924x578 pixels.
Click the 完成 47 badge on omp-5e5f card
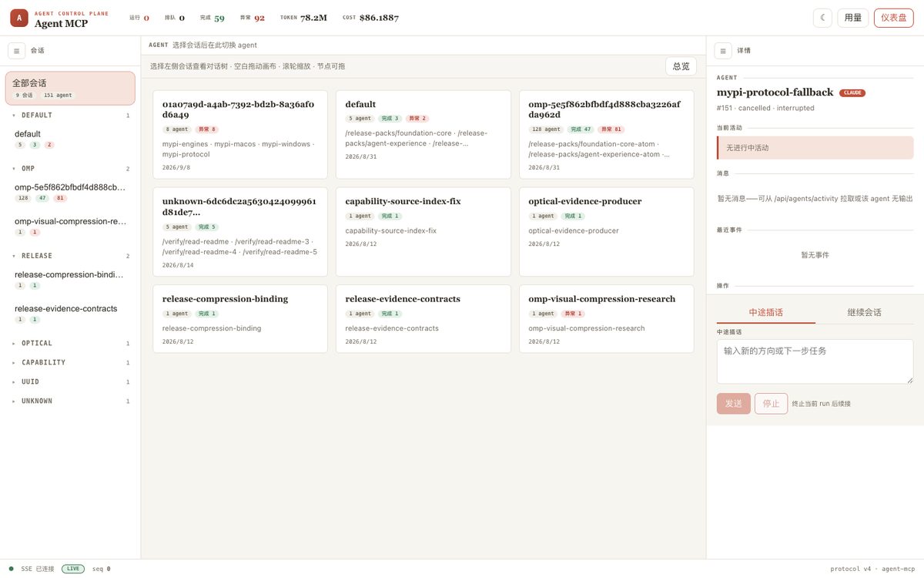[x=582, y=129]
